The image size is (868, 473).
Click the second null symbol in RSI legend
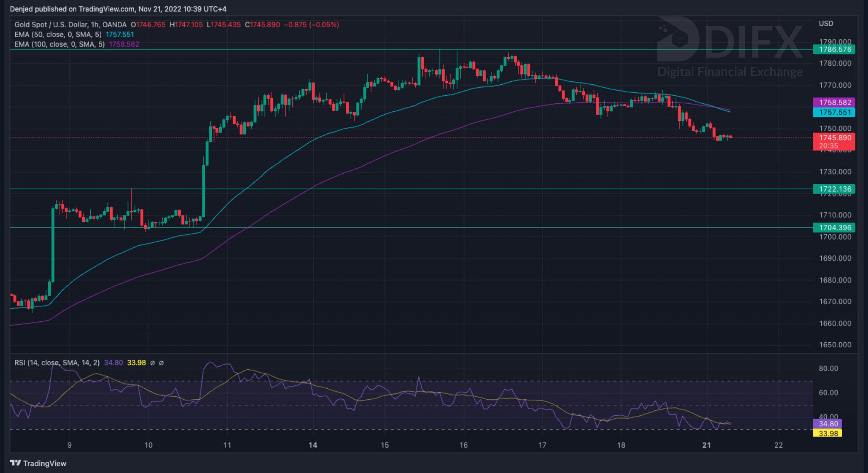pyautogui.click(x=161, y=363)
